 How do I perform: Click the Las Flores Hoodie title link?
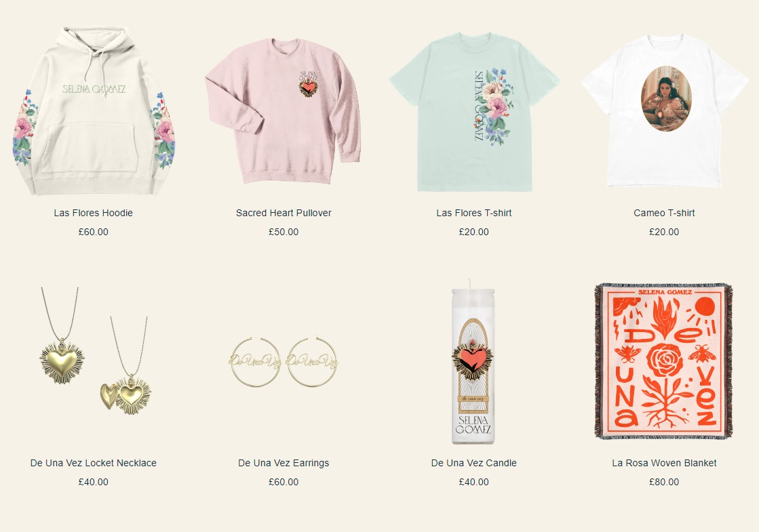[x=94, y=213]
